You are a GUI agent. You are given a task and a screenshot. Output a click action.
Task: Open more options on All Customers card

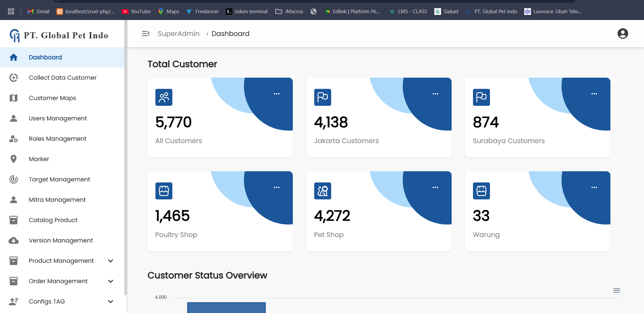(x=277, y=94)
